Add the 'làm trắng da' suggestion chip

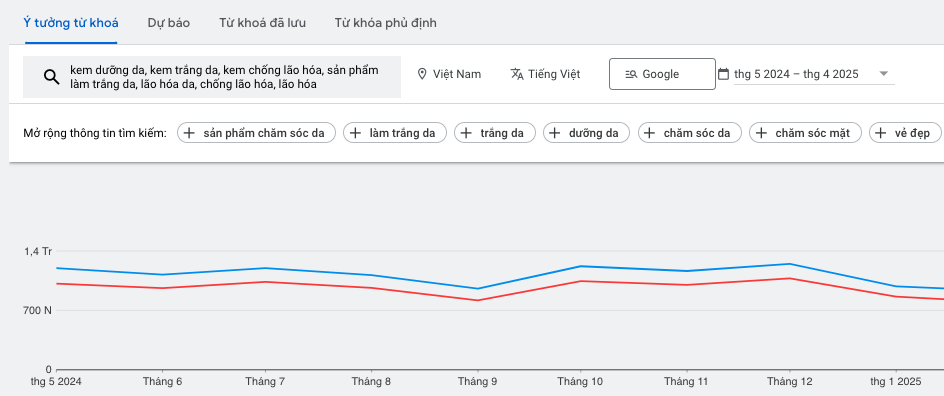[x=395, y=133]
